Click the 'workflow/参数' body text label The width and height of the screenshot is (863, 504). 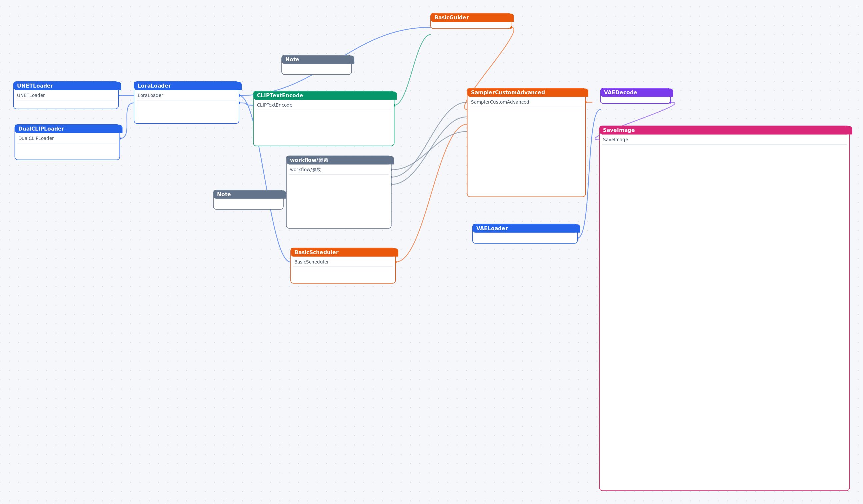pyautogui.click(x=305, y=170)
